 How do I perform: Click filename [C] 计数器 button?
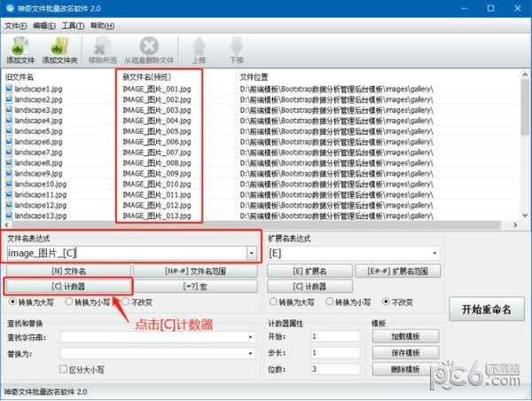pos(68,287)
